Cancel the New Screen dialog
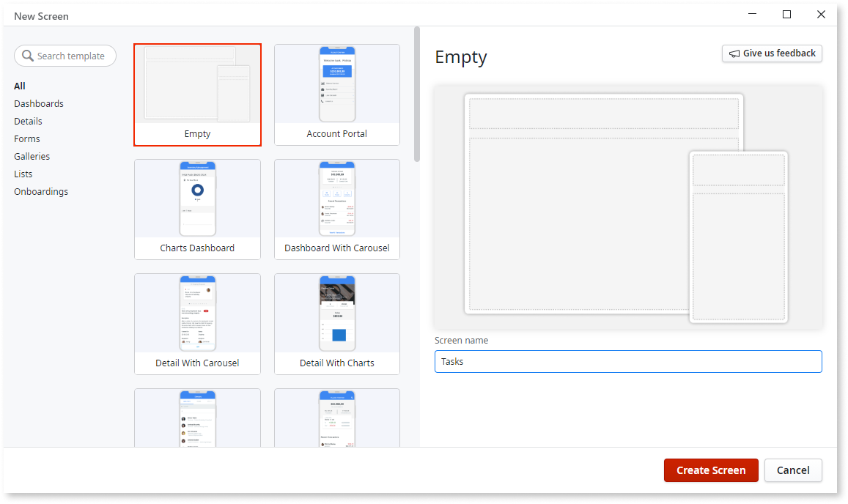 [793, 470]
